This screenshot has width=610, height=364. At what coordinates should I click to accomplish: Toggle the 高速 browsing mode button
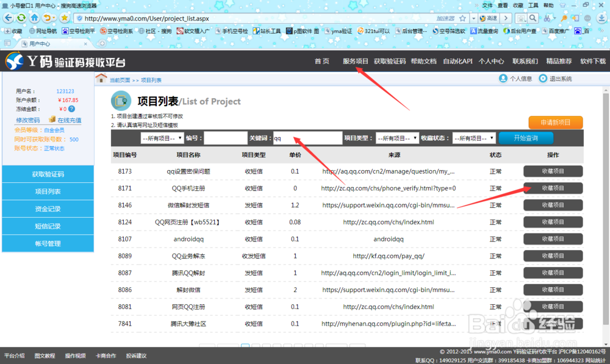click(489, 18)
